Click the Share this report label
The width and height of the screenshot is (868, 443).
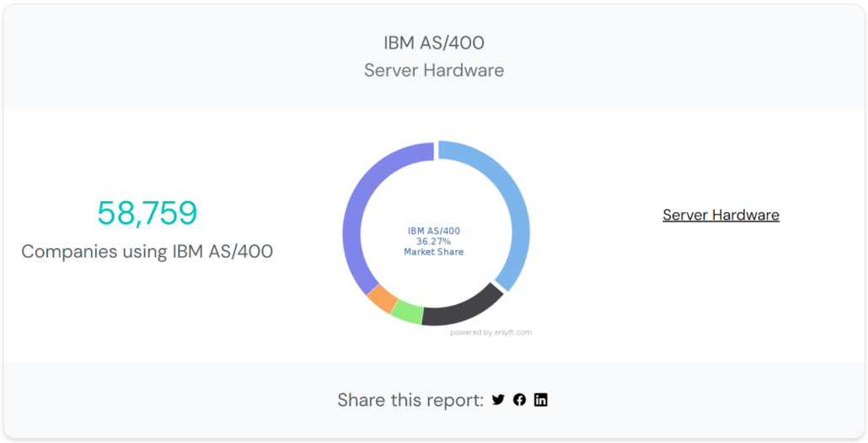click(410, 400)
